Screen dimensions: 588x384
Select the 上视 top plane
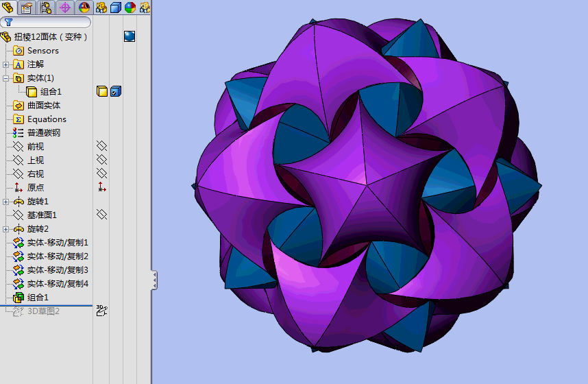(36, 160)
